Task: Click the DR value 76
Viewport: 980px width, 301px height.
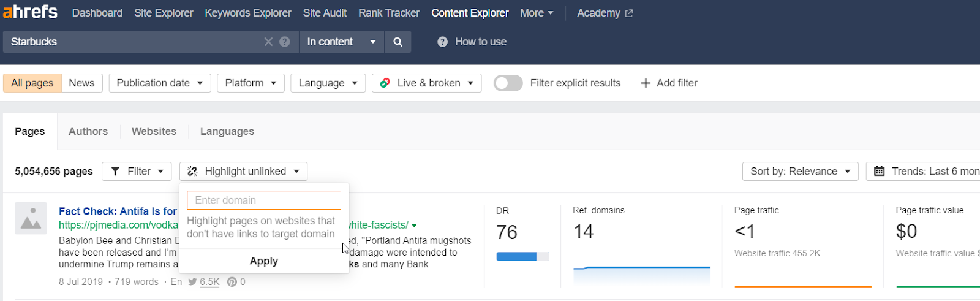Action: [x=507, y=232]
